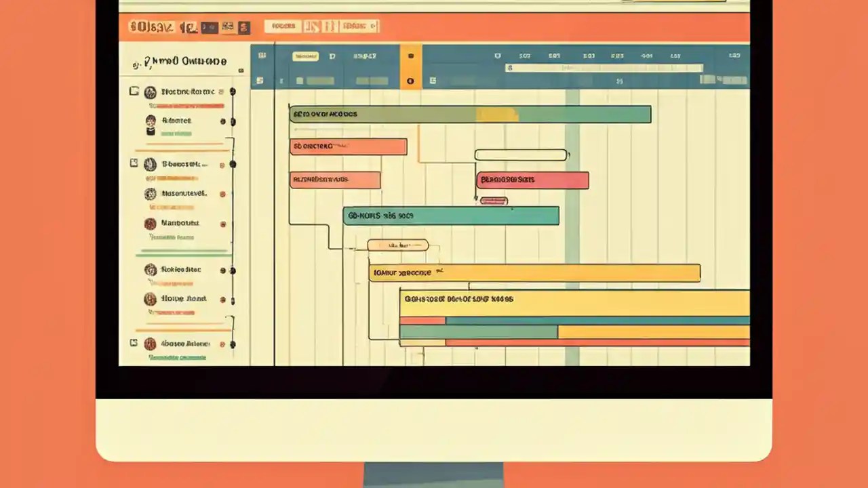Select the folder icon beside the top task group
This screenshot has height=488, width=868.
pos(134,91)
